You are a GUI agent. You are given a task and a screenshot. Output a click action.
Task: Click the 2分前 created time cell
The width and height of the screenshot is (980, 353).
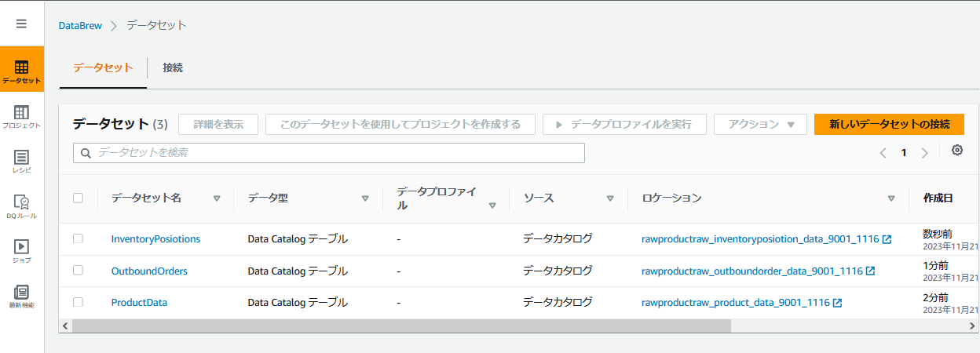coord(935,298)
